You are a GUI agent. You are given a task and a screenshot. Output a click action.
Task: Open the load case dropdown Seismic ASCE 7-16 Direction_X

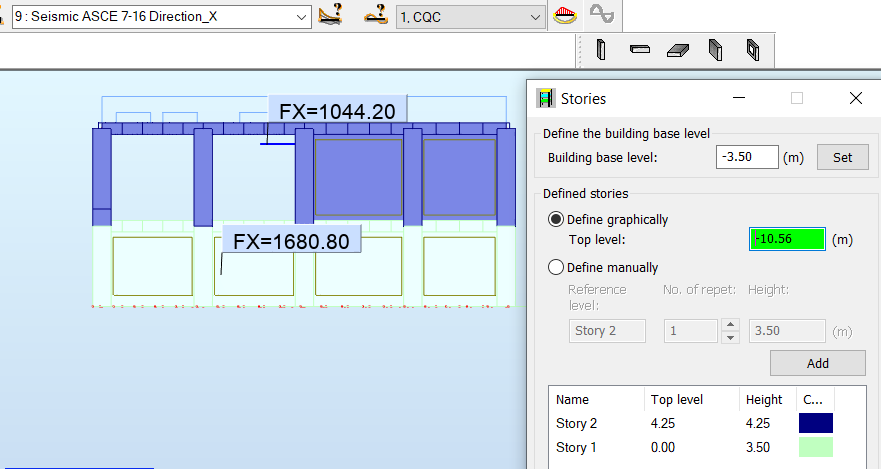161,17
